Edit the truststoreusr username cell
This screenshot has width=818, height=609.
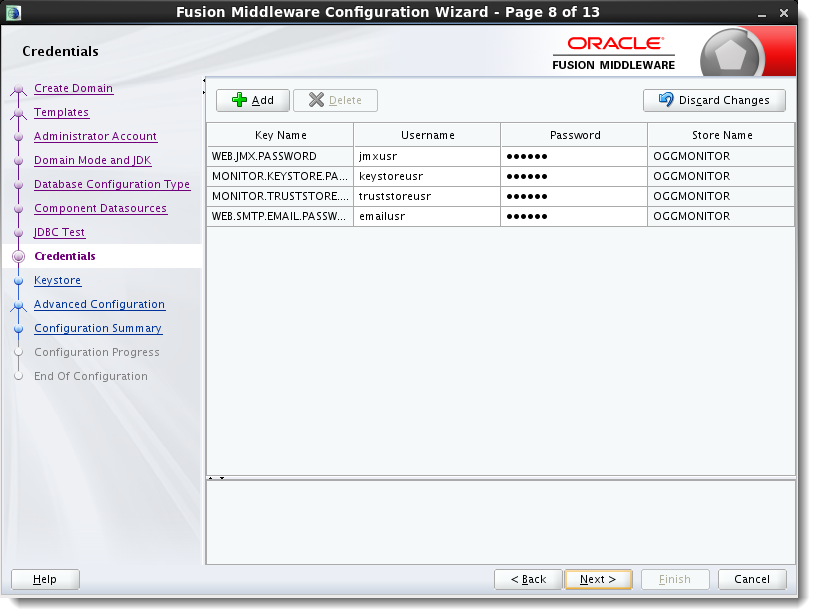tap(427, 196)
